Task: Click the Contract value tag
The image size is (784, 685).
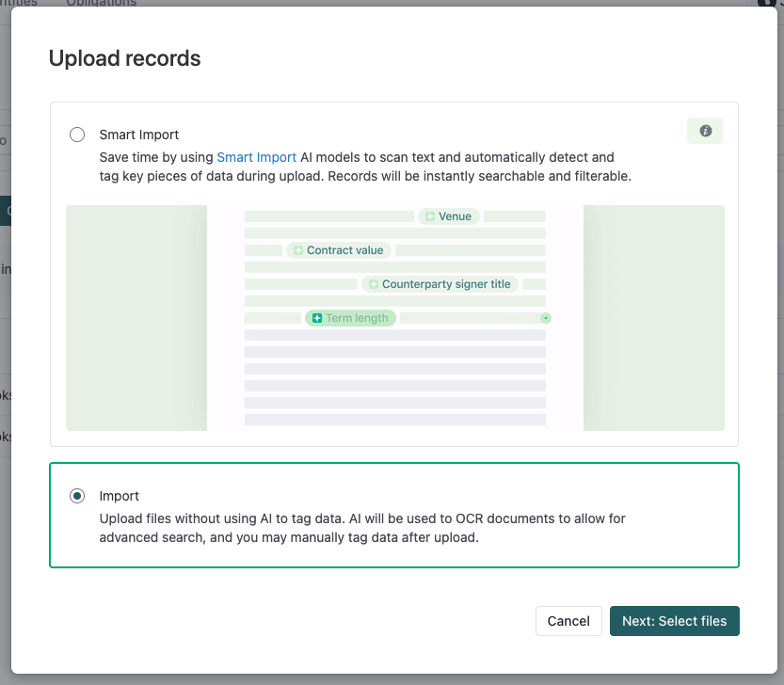Action: pyautogui.click(x=339, y=250)
